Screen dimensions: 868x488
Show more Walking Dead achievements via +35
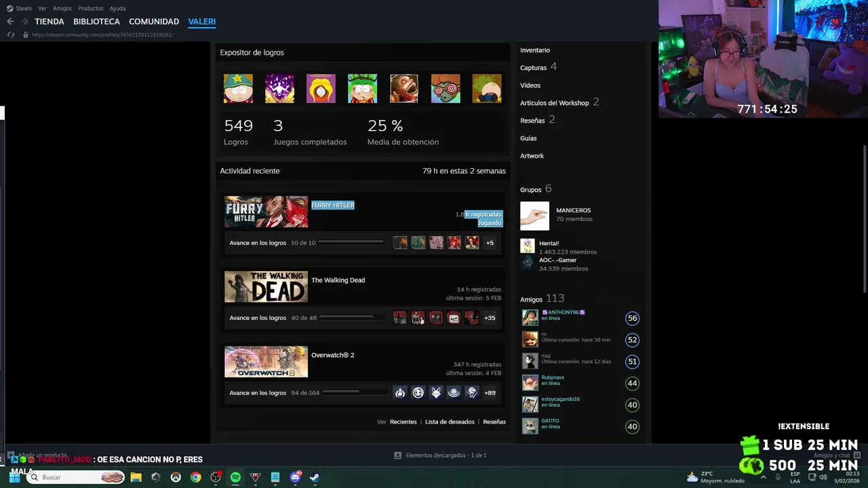490,318
